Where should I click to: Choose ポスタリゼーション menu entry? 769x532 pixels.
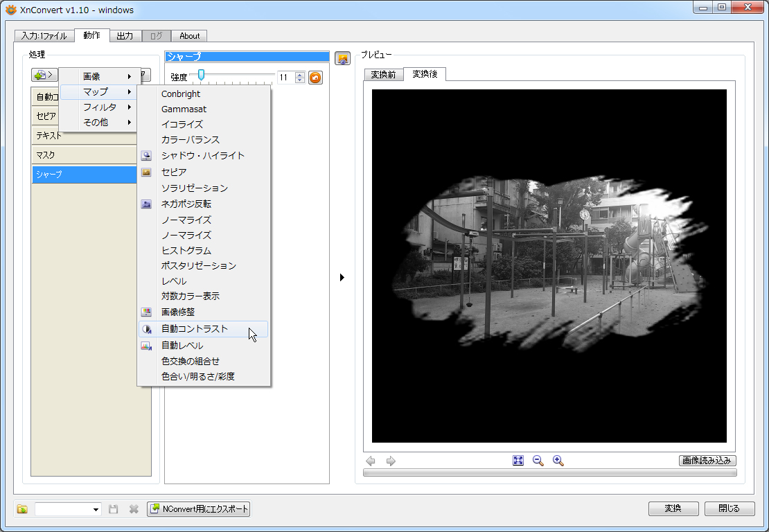click(x=204, y=265)
